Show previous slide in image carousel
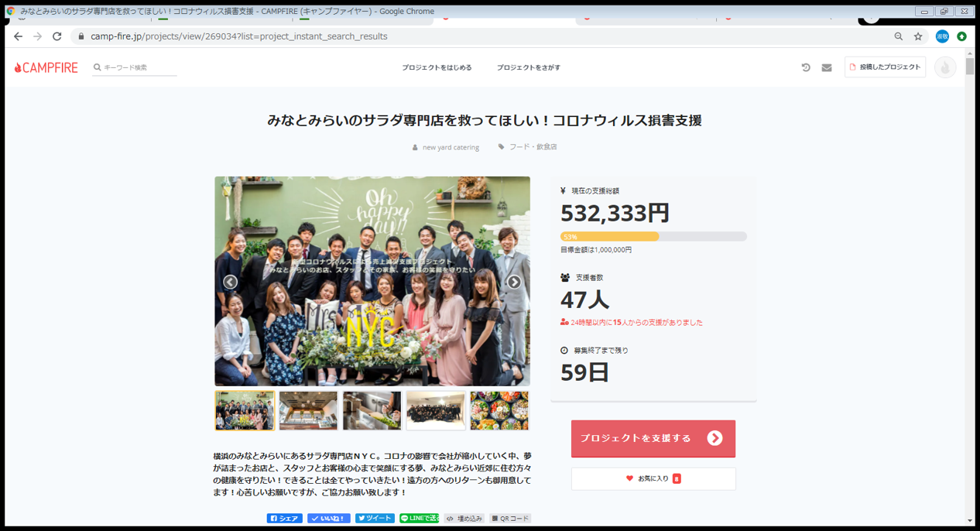This screenshot has height=531, width=980. click(230, 282)
